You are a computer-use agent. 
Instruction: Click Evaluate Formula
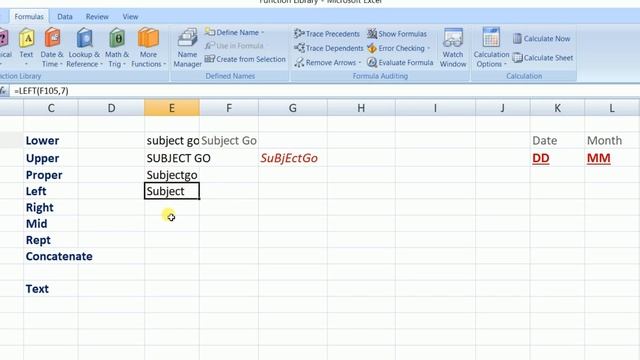pos(400,62)
